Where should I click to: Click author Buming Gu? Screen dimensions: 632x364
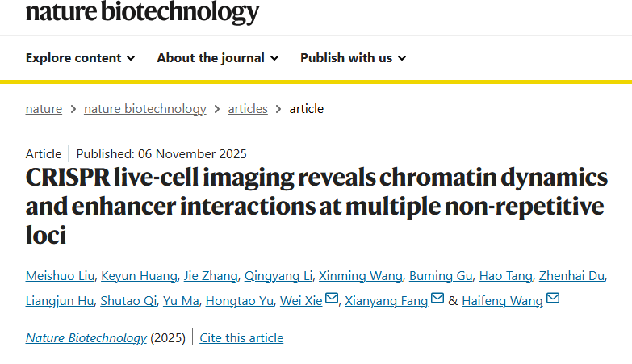click(441, 276)
